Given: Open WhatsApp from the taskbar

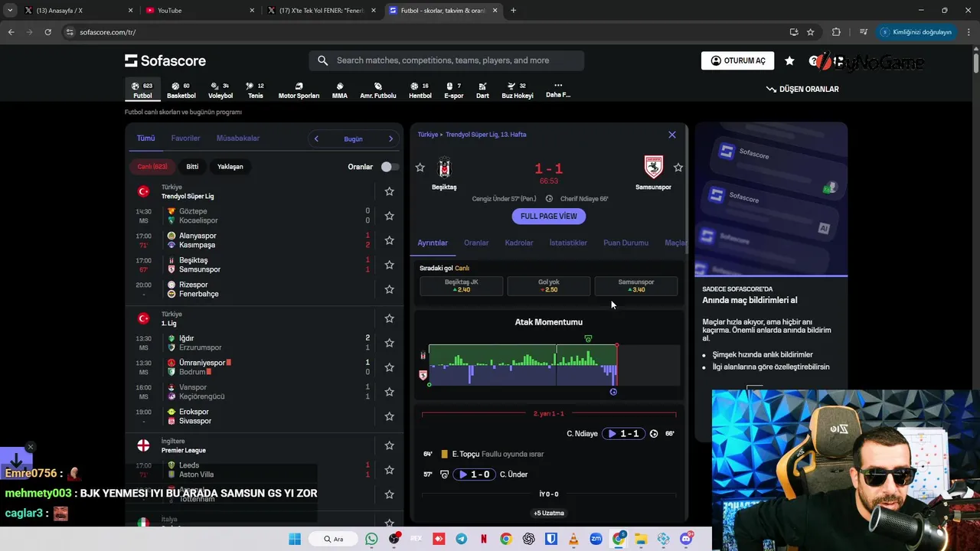Looking at the screenshot, I should coord(372,539).
